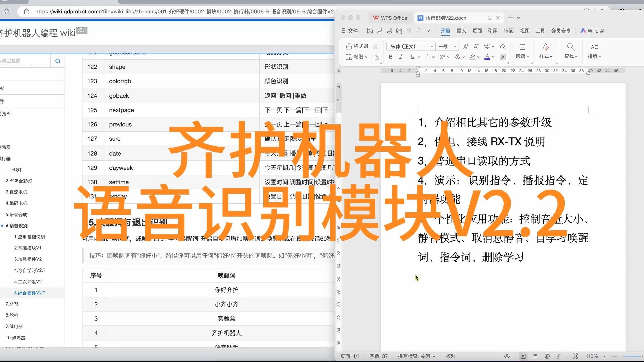Switch to the 插入 ribbon tab
This screenshot has height=362, width=644.
point(461,31)
